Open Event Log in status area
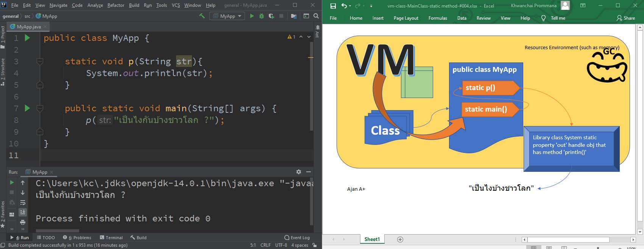The height and width of the screenshot is (249, 644). (297, 238)
